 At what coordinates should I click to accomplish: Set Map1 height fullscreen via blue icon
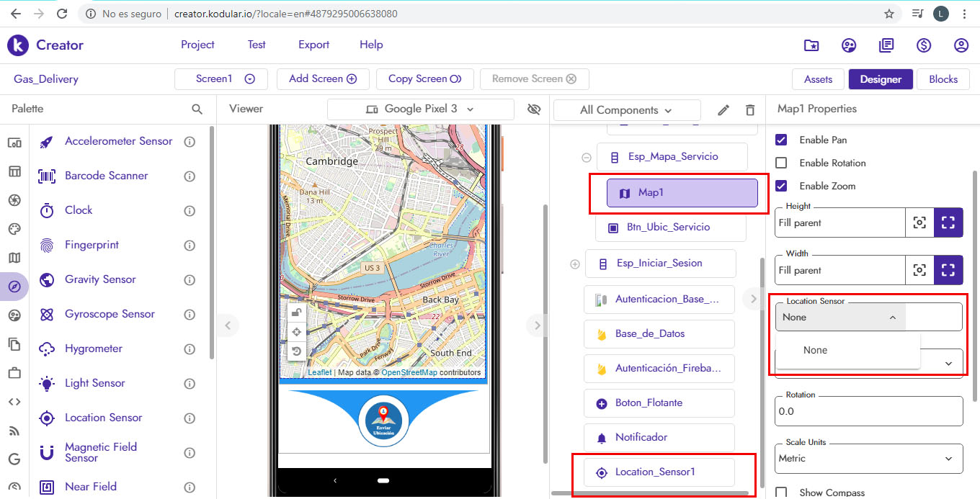click(948, 222)
